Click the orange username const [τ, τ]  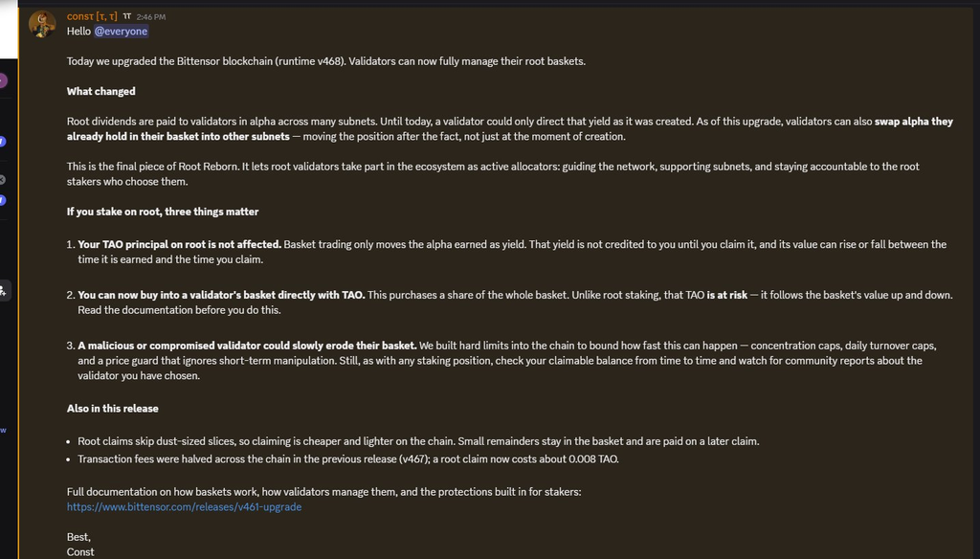click(92, 16)
